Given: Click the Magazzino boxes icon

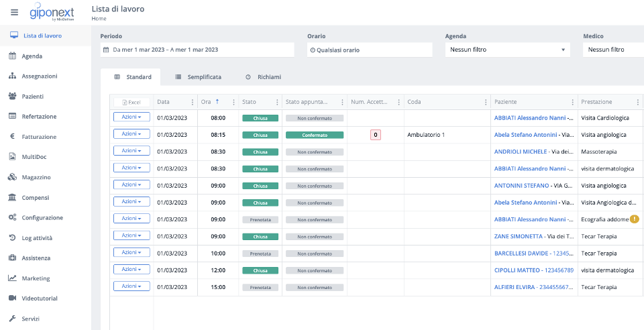Looking at the screenshot, I should (12, 177).
